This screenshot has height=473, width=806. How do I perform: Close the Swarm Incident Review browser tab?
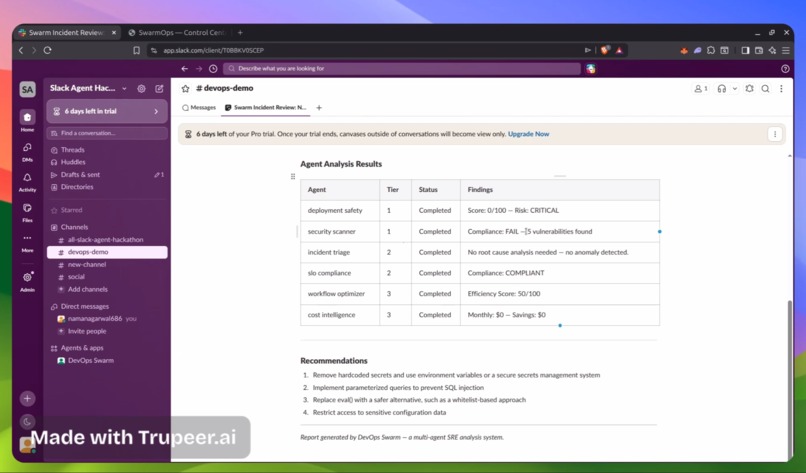click(114, 32)
